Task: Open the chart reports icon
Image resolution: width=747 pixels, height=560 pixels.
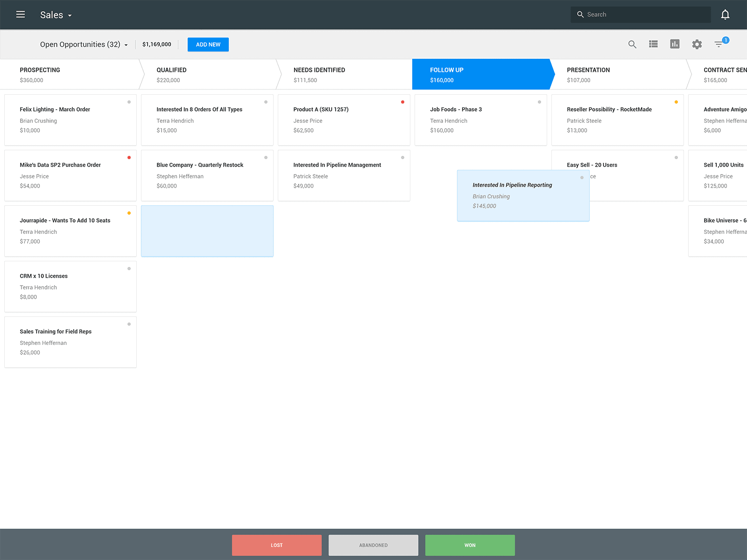Action: (675, 44)
